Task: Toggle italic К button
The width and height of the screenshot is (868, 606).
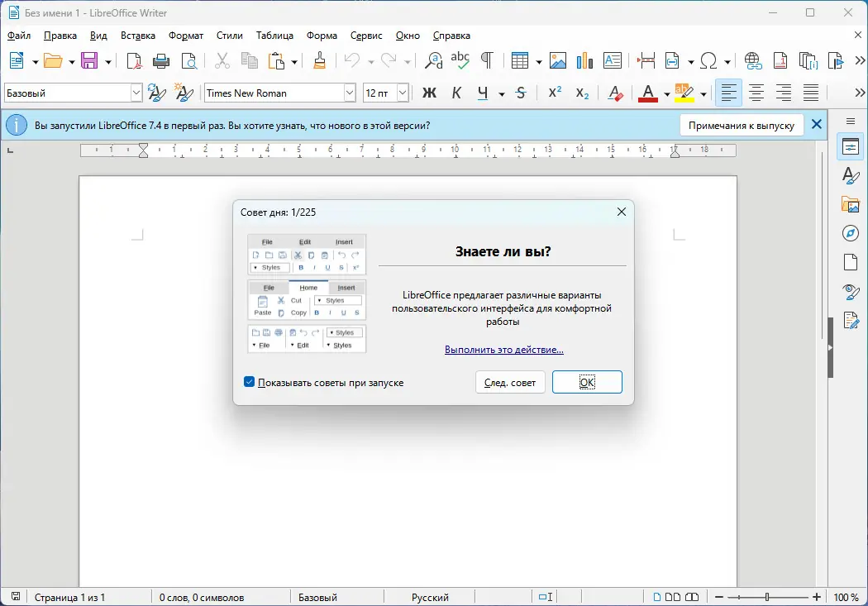Action: click(456, 93)
